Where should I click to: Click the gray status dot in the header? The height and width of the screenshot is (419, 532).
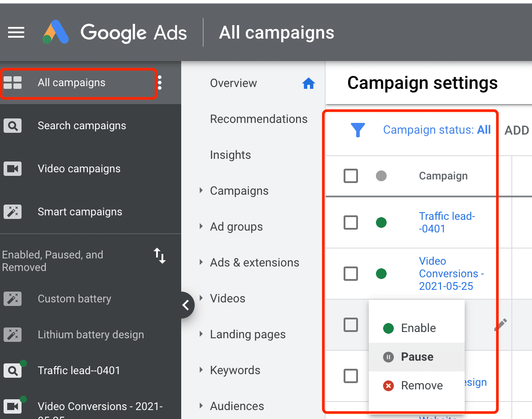381,176
